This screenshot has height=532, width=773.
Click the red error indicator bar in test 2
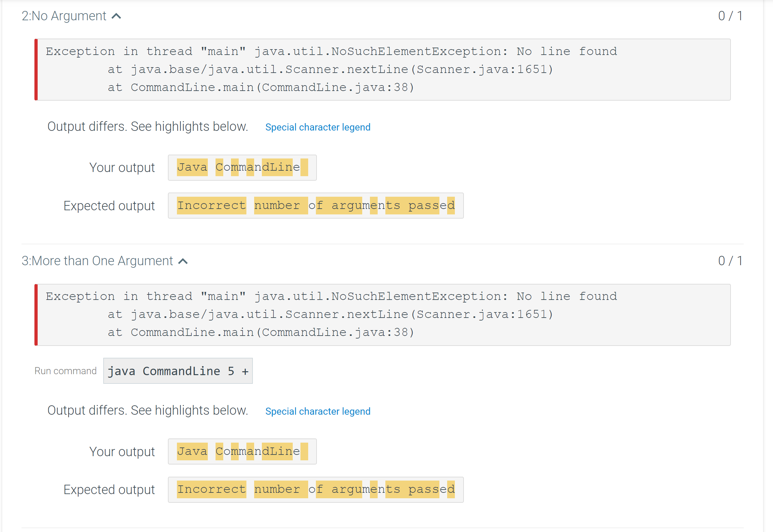(x=36, y=69)
